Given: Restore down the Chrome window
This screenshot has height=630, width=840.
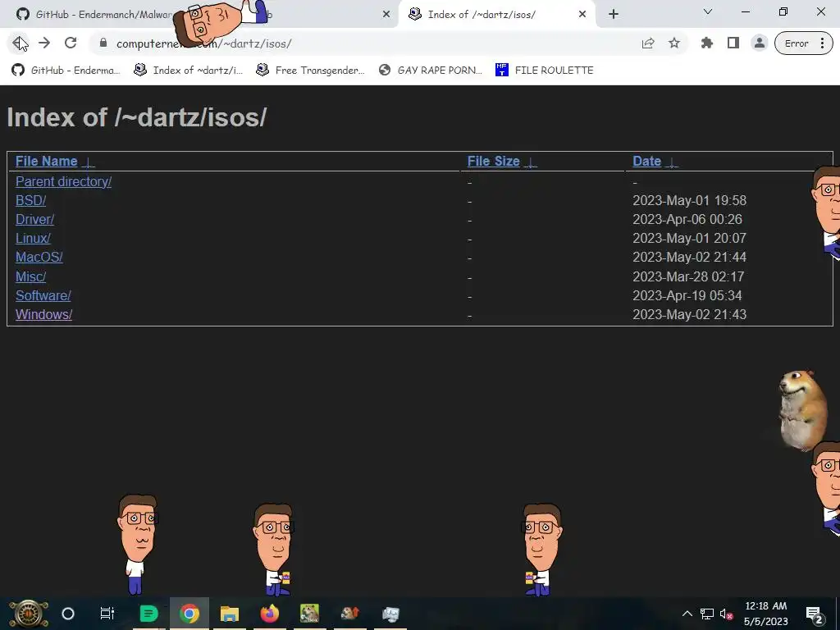Looking at the screenshot, I should click(x=783, y=11).
